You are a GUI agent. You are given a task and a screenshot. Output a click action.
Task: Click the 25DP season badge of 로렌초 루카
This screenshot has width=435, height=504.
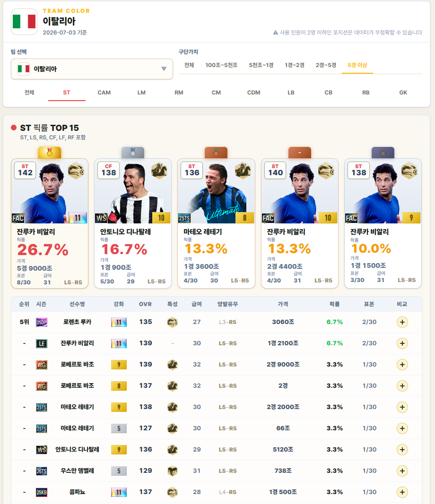pyautogui.click(x=42, y=322)
